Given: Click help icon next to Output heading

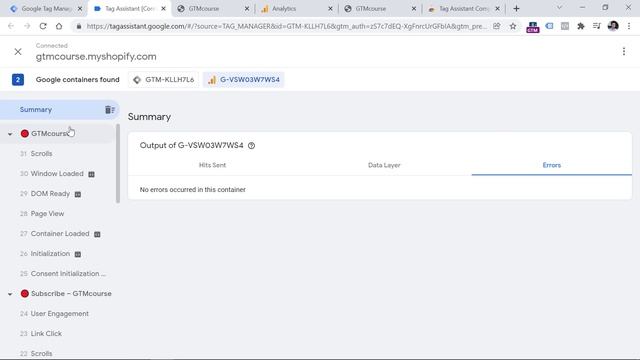Looking at the screenshot, I should click(x=251, y=146).
